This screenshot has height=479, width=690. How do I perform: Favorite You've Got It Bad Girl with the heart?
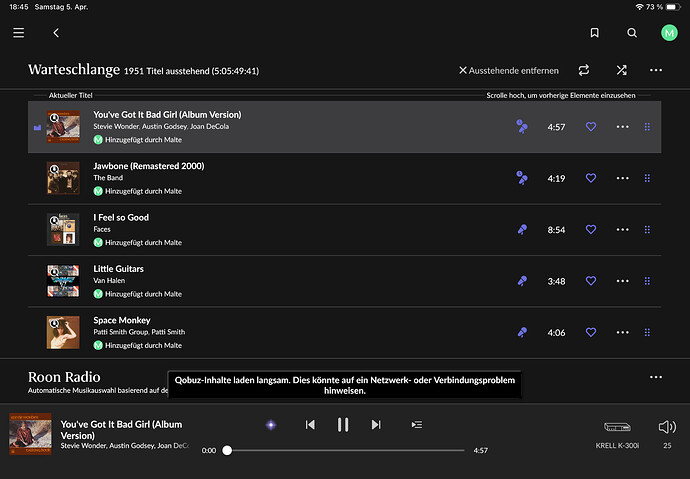[591, 127]
